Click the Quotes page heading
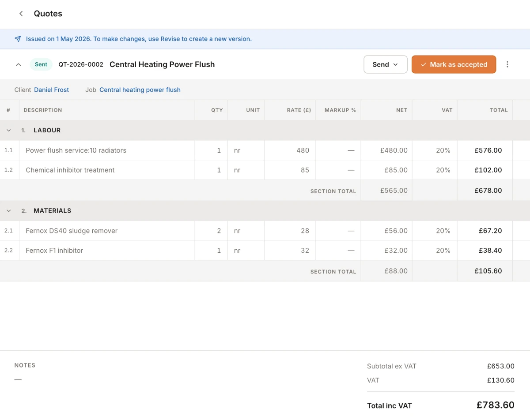This screenshot has height=420, width=530. point(48,14)
